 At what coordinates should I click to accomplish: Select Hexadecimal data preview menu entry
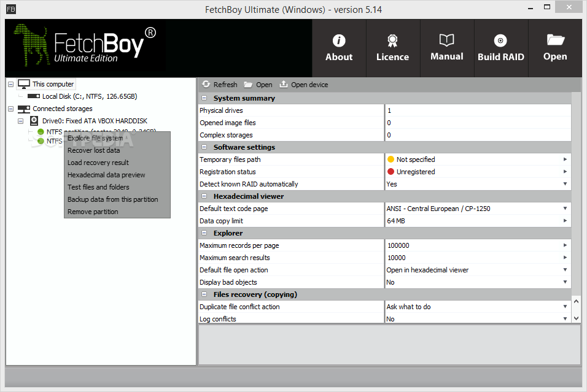pyautogui.click(x=117, y=175)
